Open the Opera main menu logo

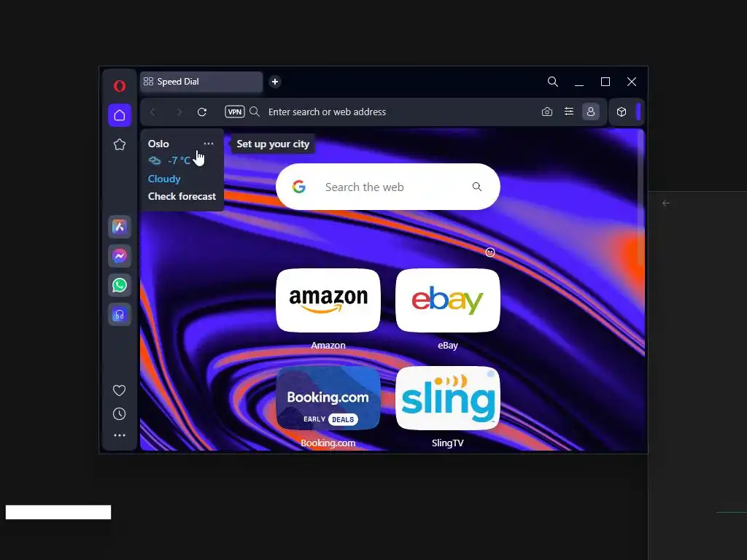(x=120, y=86)
